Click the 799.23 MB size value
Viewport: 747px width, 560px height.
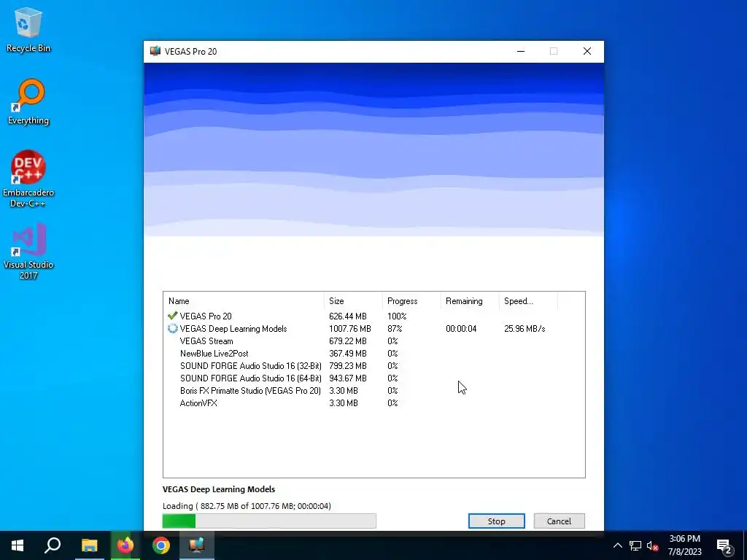pos(348,366)
